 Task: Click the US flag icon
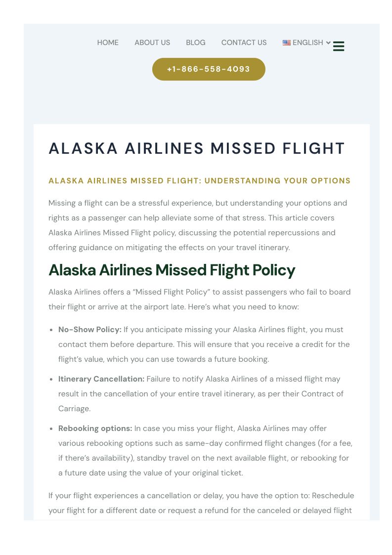287,43
